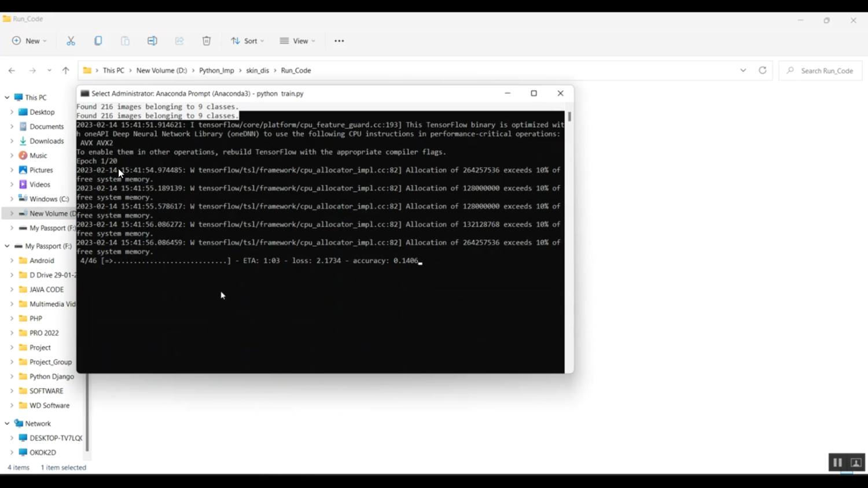The width and height of the screenshot is (868, 488).
Task: Click the Search Run_Code input field
Action: [x=821, y=71]
